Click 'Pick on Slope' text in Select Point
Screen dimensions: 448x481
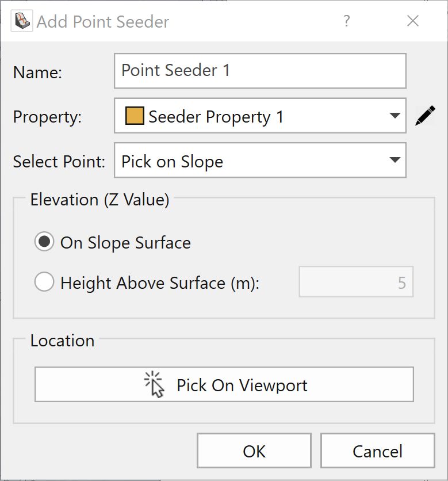coord(172,162)
